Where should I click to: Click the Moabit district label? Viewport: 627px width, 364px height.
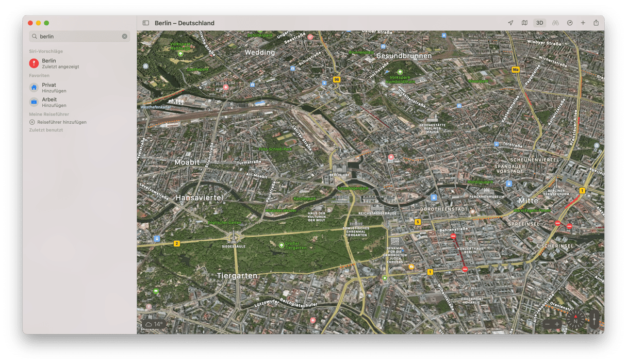point(187,162)
